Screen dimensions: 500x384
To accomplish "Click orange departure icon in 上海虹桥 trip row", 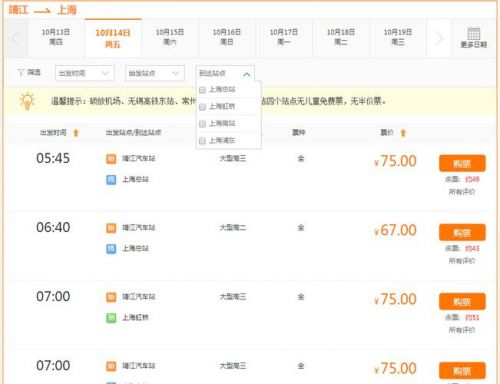I will (111, 297).
